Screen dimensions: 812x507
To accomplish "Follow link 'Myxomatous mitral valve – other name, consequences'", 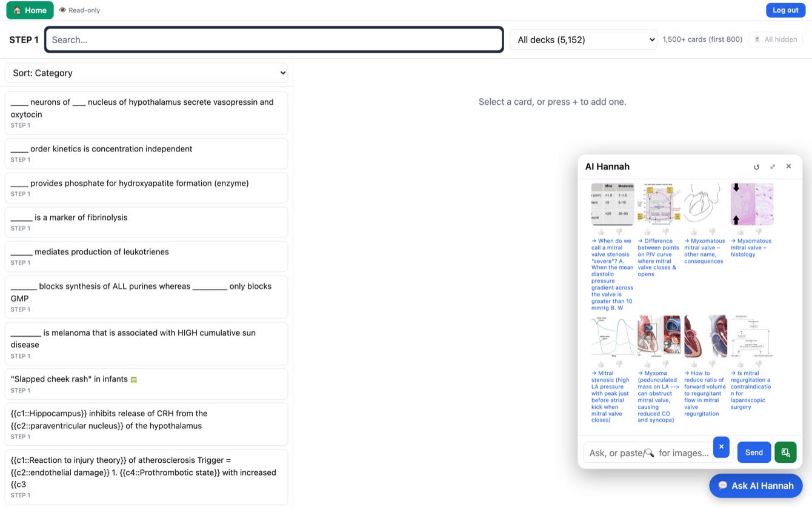I will pyautogui.click(x=705, y=251).
